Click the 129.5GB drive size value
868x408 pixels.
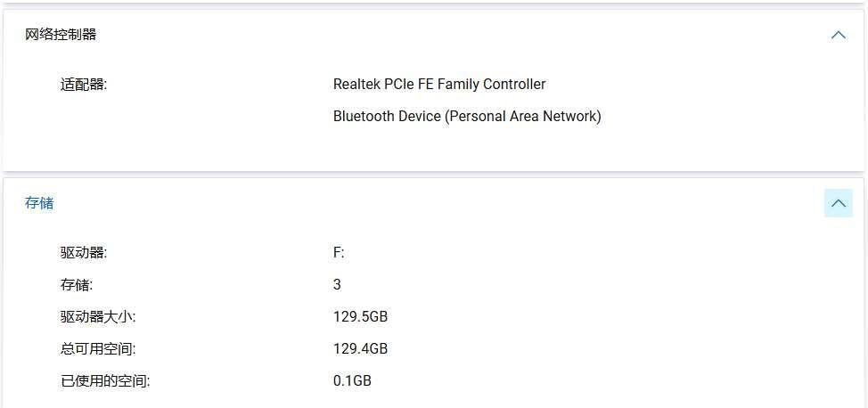point(360,317)
